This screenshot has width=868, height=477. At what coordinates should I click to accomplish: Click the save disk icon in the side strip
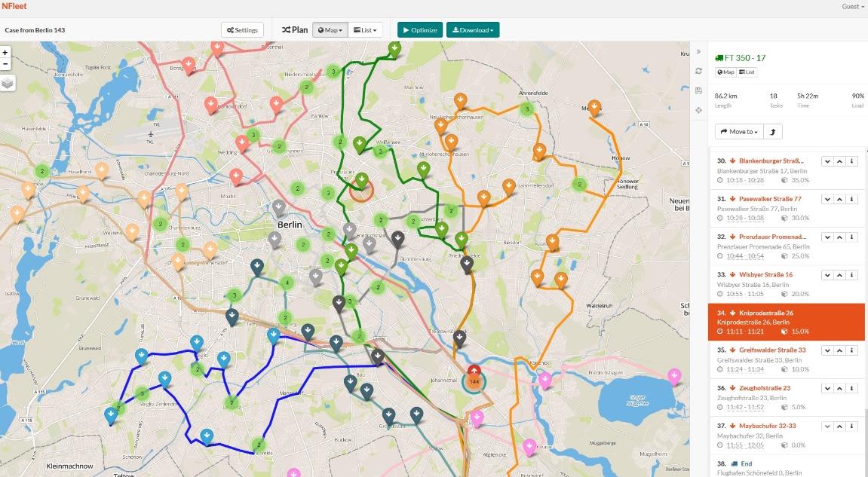698,90
